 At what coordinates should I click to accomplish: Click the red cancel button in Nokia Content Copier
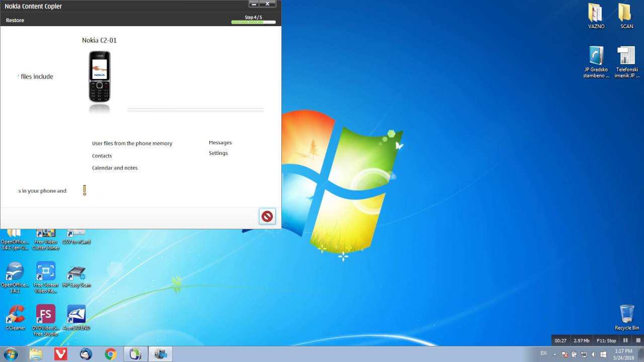[267, 216]
